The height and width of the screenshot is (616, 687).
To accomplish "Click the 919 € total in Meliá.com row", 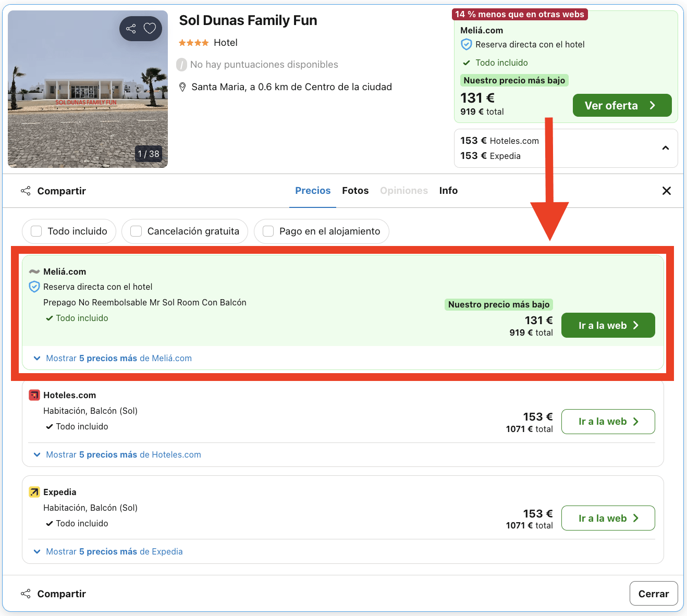I will [531, 332].
